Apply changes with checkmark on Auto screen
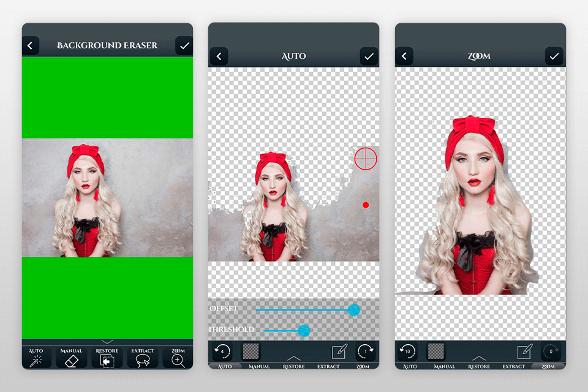 [x=369, y=56]
